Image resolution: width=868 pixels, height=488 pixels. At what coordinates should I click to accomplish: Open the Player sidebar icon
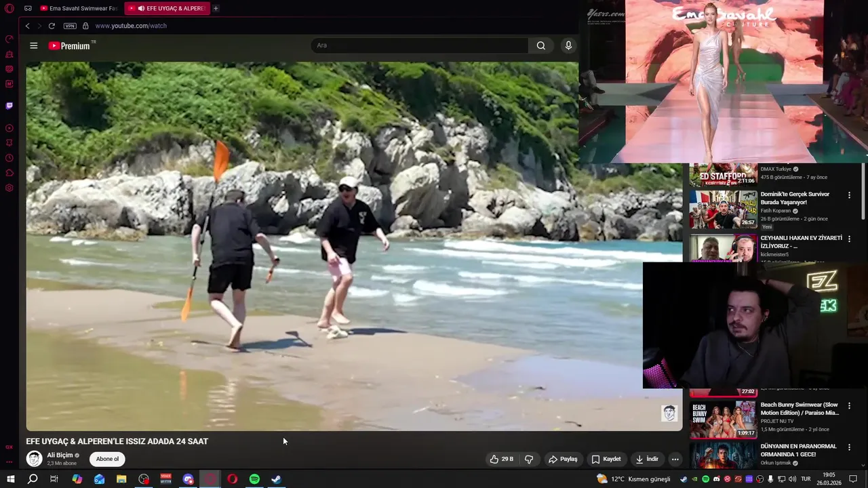(x=9, y=128)
